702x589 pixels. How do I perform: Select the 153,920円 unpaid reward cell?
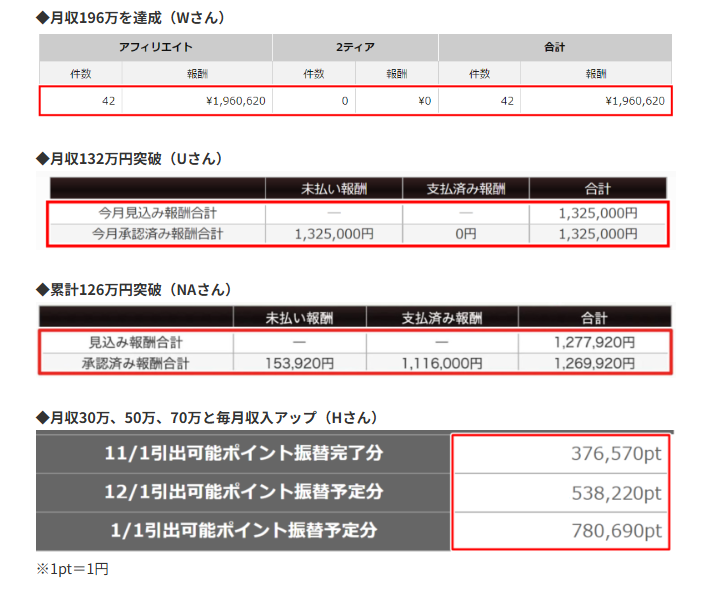299,363
